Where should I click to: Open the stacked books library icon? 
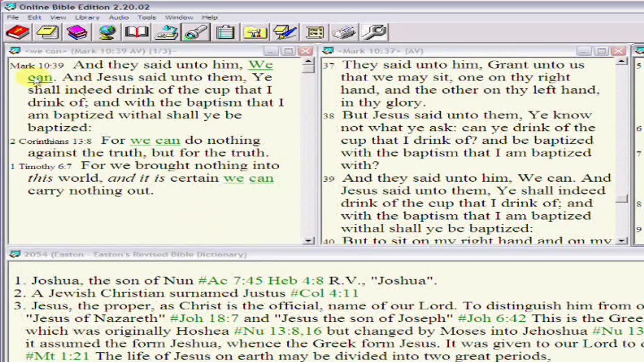tap(77, 33)
